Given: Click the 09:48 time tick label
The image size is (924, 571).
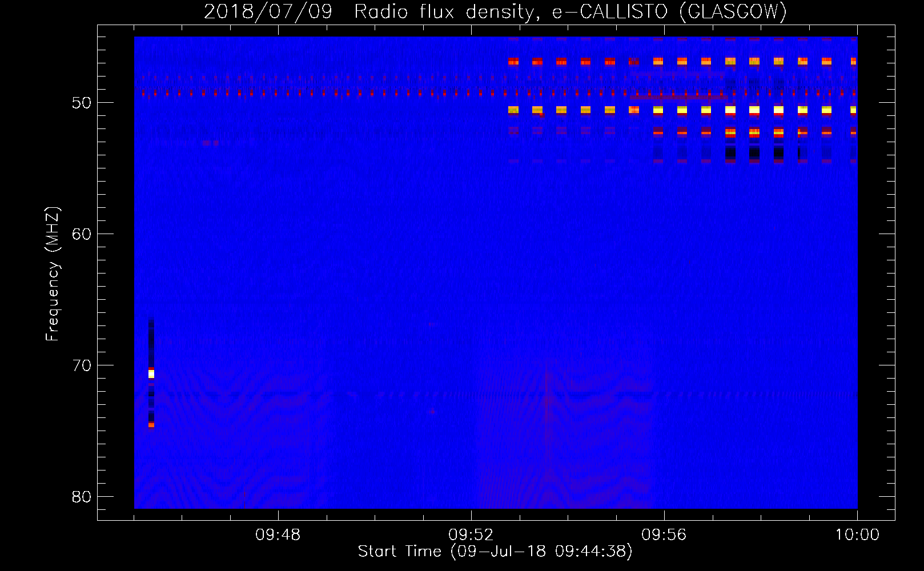Looking at the screenshot, I should 278,535.
